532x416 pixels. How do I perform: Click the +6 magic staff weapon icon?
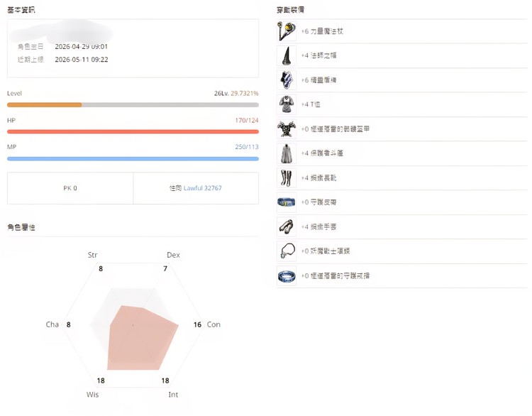pyautogui.click(x=287, y=31)
